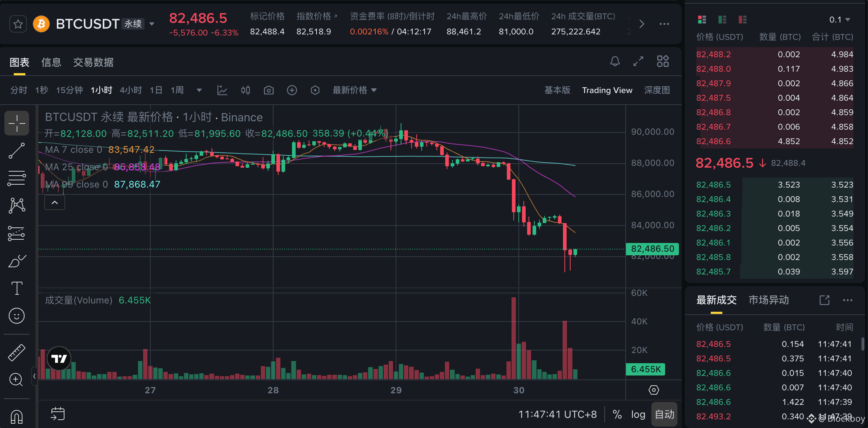Toggle log scale on the price axis
This screenshot has width=868, height=428.
638,414
